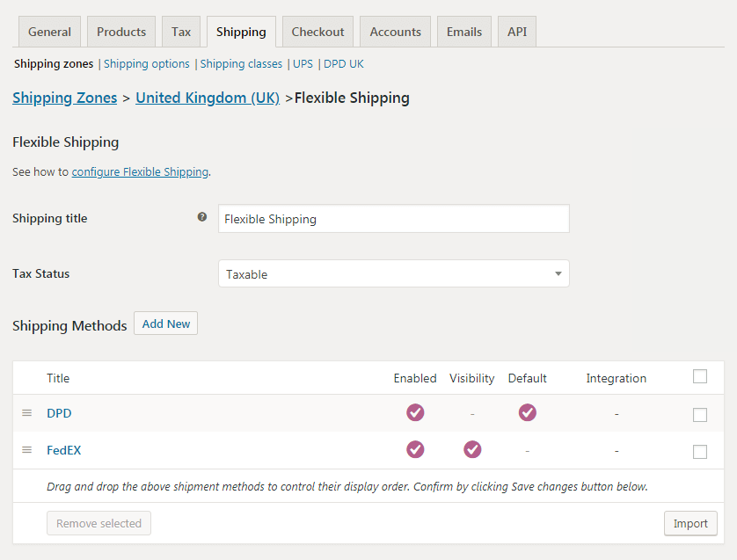The width and height of the screenshot is (737, 560).
Task: Grab the drag handle for DPD row
Action: click(26, 413)
